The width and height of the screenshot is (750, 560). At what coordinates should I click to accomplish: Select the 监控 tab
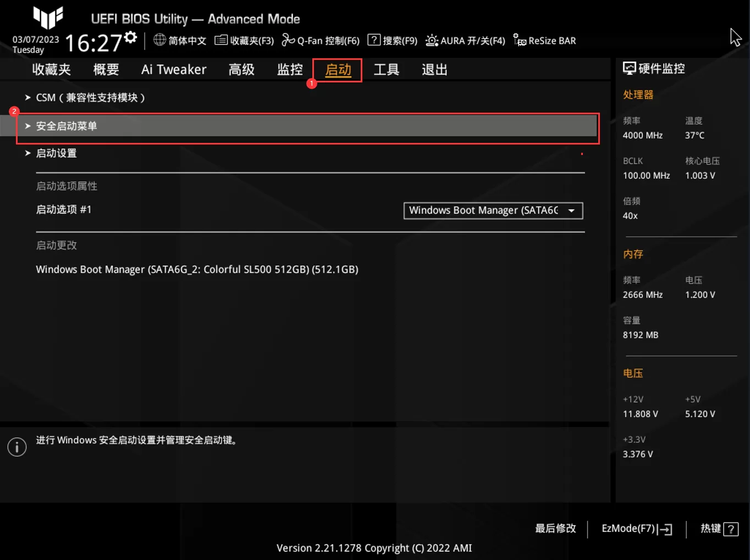pyautogui.click(x=290, y=70)
